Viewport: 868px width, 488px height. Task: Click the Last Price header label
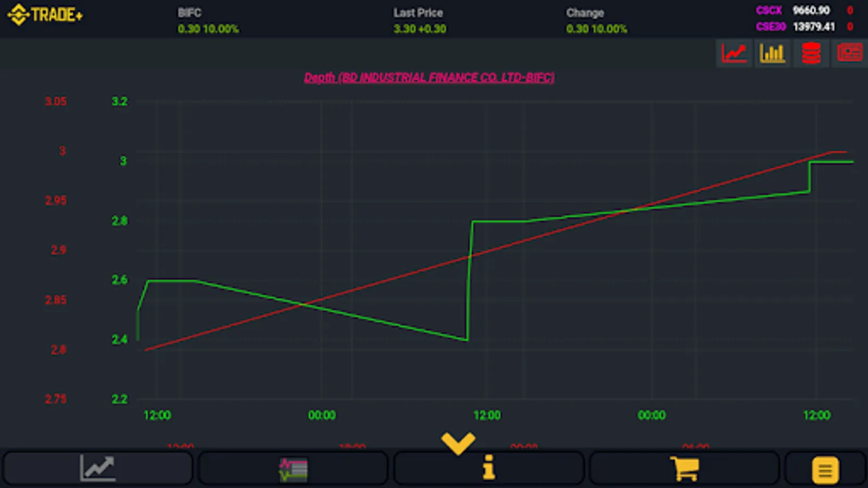[x=418, y=12]
